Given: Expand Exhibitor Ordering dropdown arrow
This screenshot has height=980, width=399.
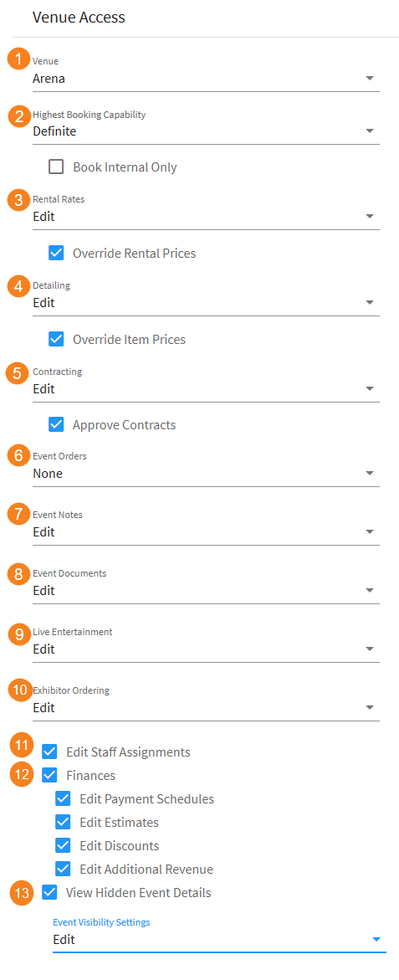Looking at the screenshot, I should pyautogui.click(x=370, y=707).
